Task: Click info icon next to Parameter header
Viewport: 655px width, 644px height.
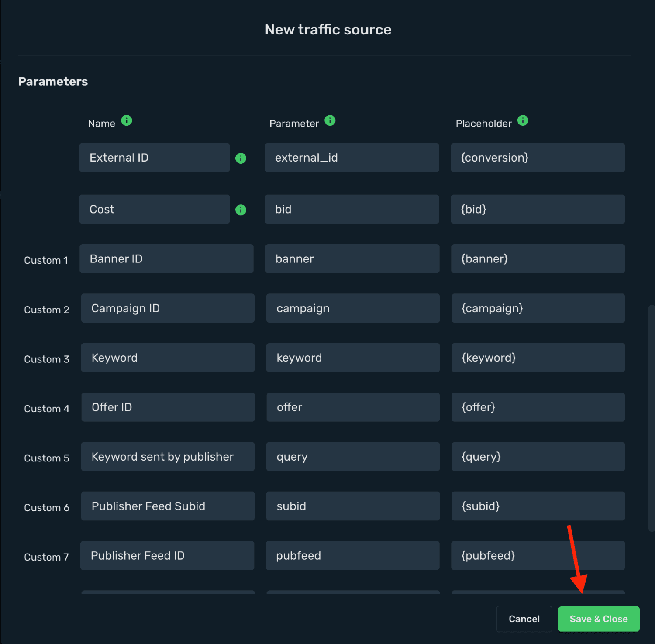Action: pyautogui.click(x=330, y=121)
